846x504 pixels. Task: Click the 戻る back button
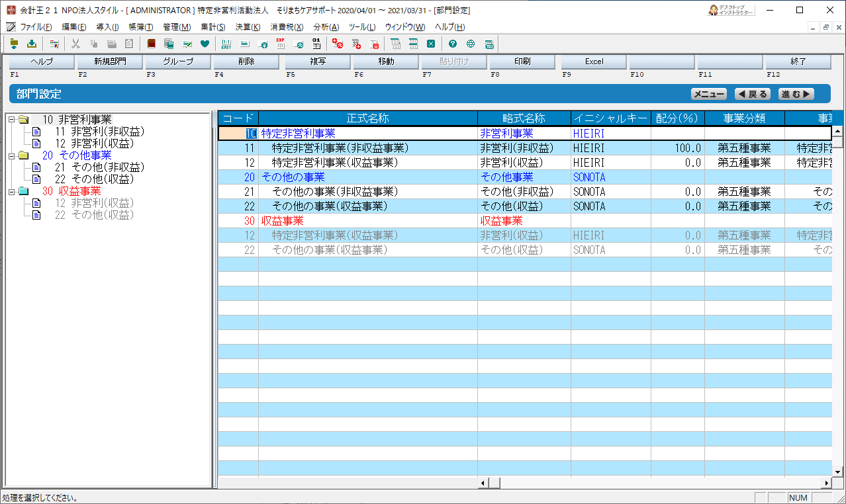[x=753, y=94]
